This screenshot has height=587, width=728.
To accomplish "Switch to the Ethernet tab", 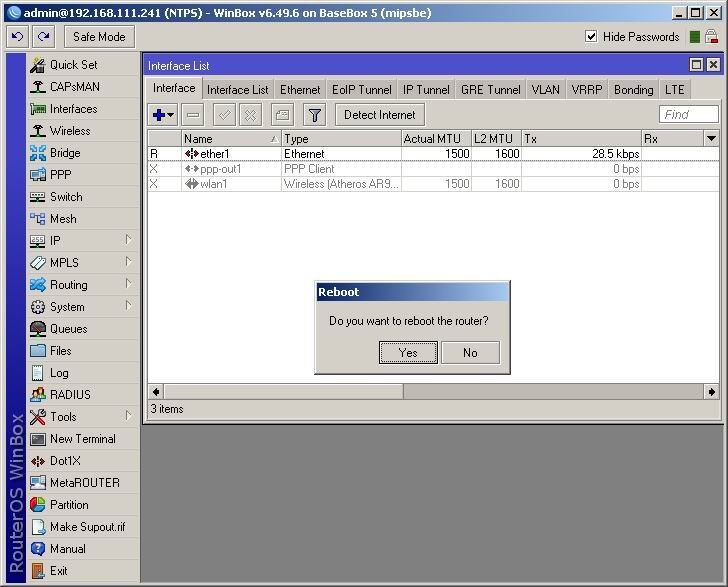I will point(300,90).
